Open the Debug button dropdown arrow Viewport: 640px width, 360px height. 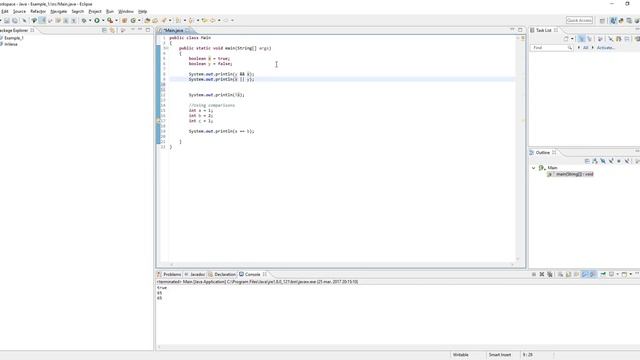click(x=90, y=20)
